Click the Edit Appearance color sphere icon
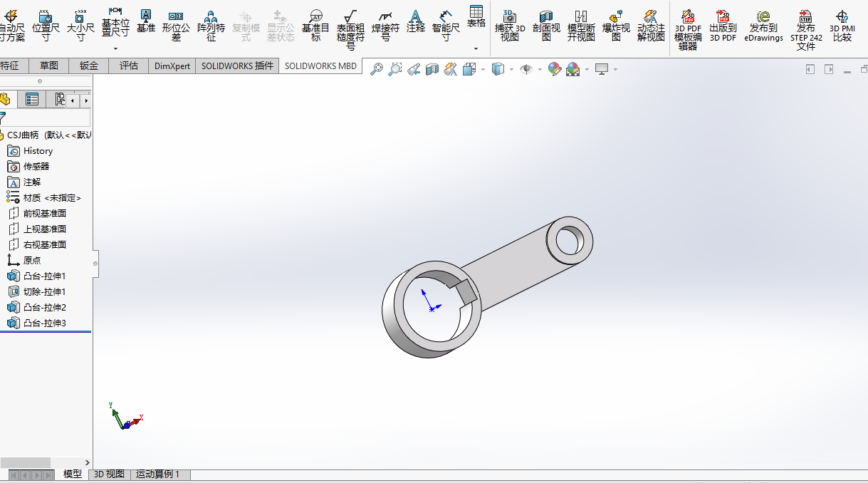The width and height of the screenshot is (868, 483). click(555, 69)
